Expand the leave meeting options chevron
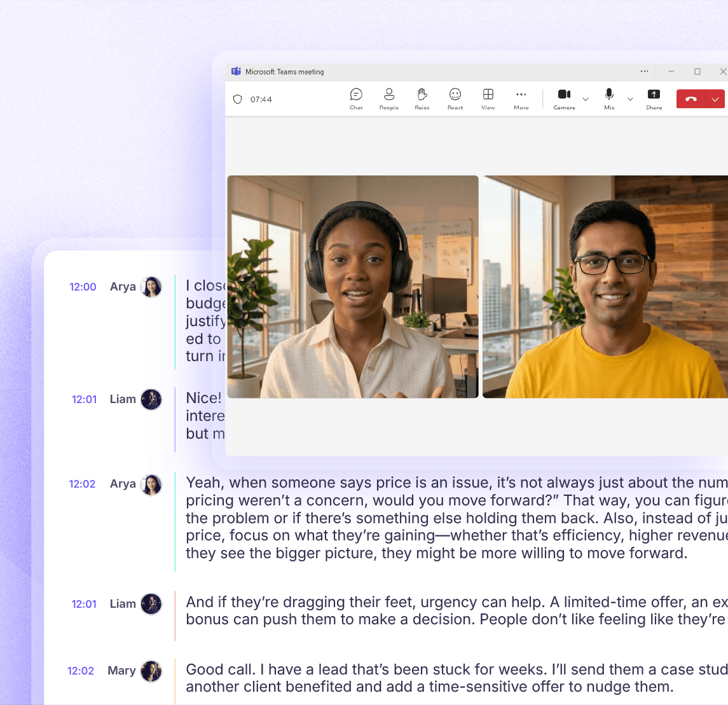 (715, 99)
